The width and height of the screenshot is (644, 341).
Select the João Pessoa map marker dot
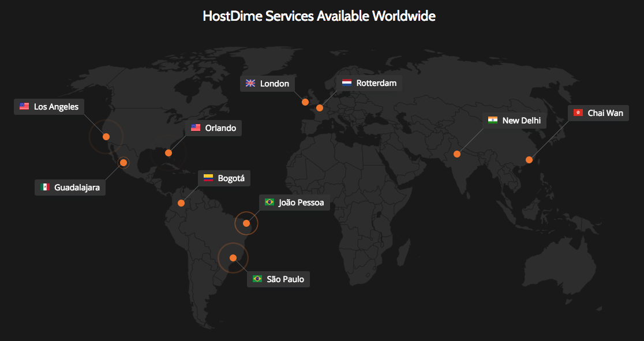pyautogui.click(x=246, y=223)
